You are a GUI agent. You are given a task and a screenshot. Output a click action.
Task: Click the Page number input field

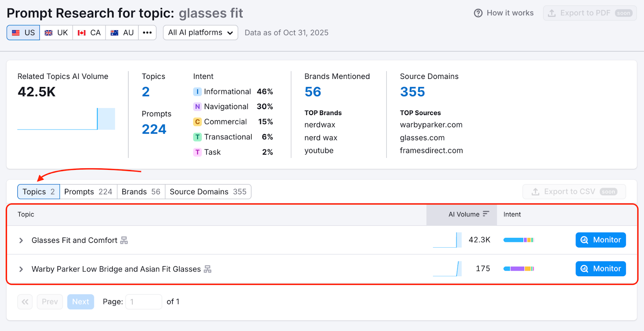[143, 302]
